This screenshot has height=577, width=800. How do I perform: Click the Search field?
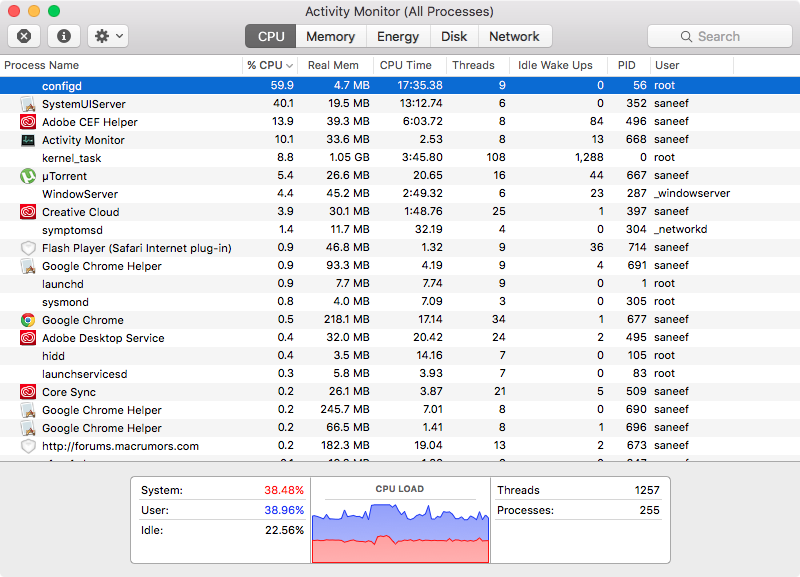[719, 36]
